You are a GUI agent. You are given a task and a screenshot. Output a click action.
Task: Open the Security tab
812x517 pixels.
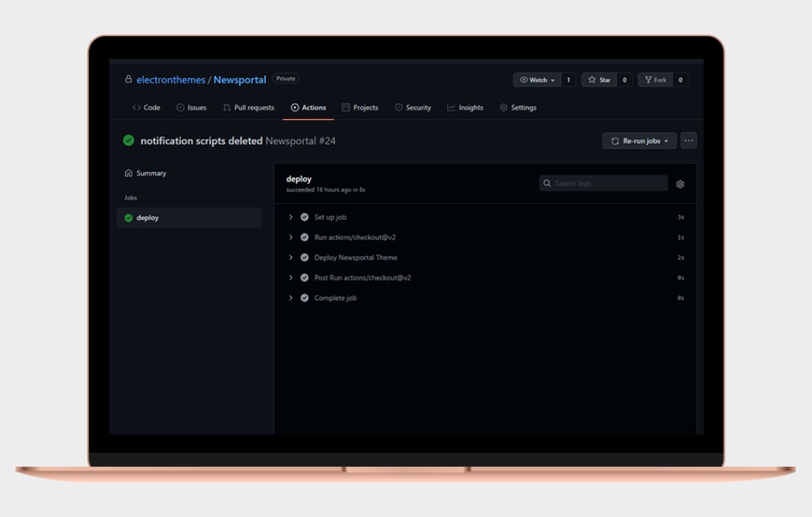click(413, 108)
